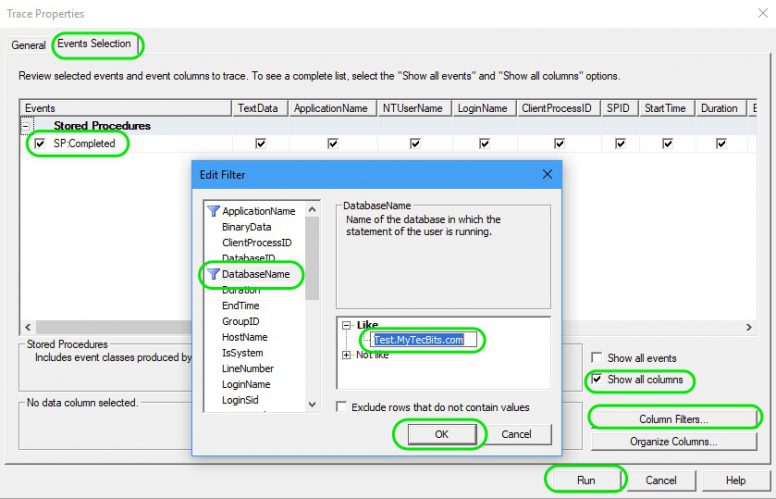Open Help for Trace Properties
The image size is (776, 499).
735,480
